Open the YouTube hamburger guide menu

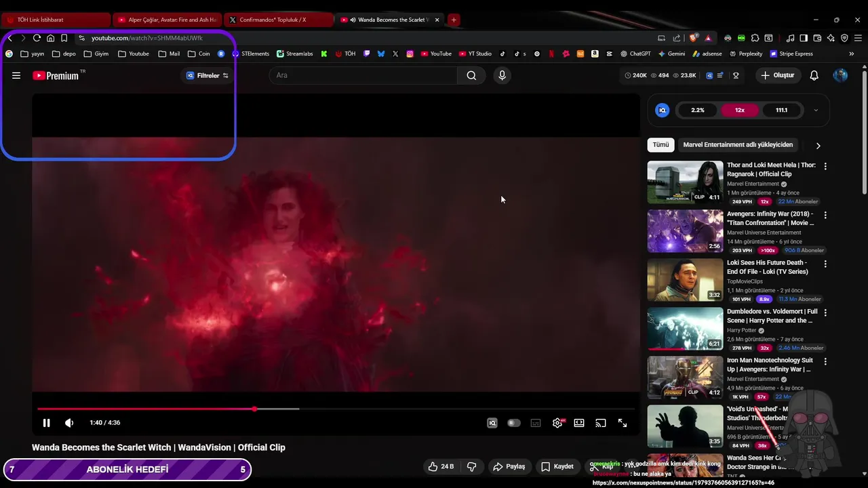tap(16, 75)
